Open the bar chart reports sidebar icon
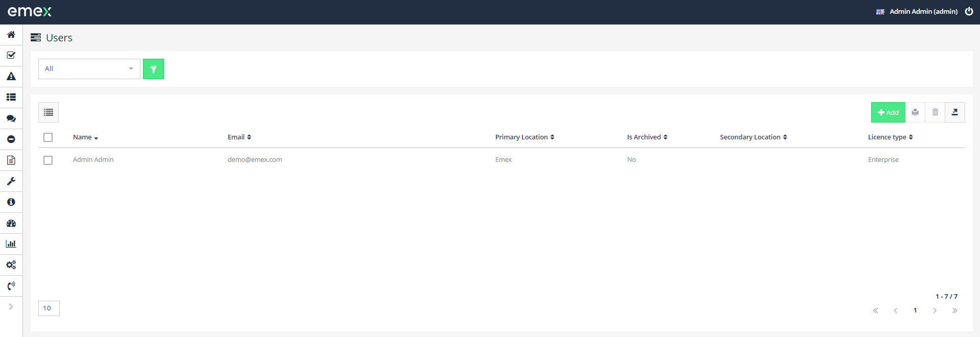The width and height of the screenshot is (980, 337). pyautogui.click(x=11, y=244)
